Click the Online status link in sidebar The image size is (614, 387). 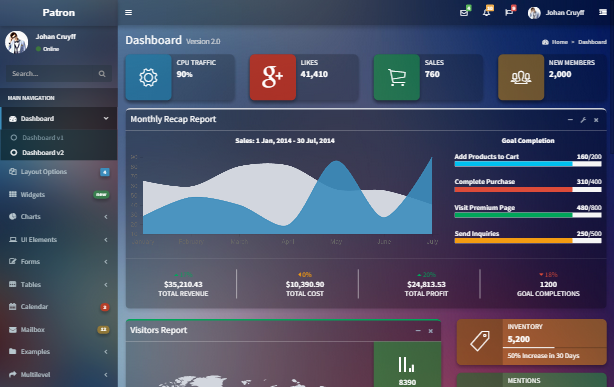[x=47, y=49]
